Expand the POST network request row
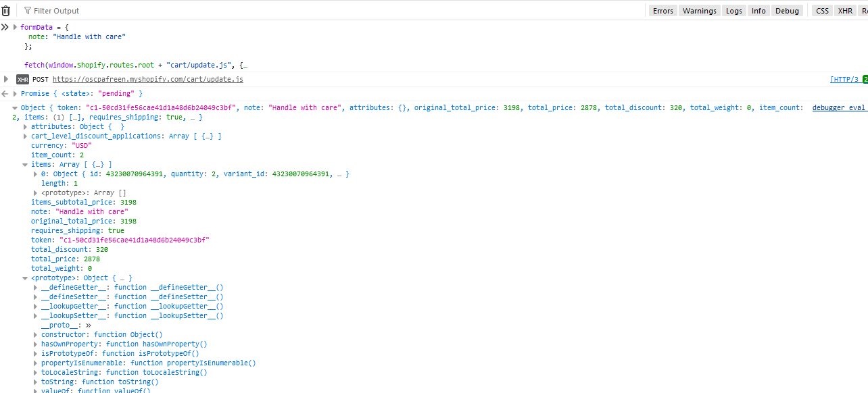The width and height of the screenshot is (868, 393). (x=6, y=79)
